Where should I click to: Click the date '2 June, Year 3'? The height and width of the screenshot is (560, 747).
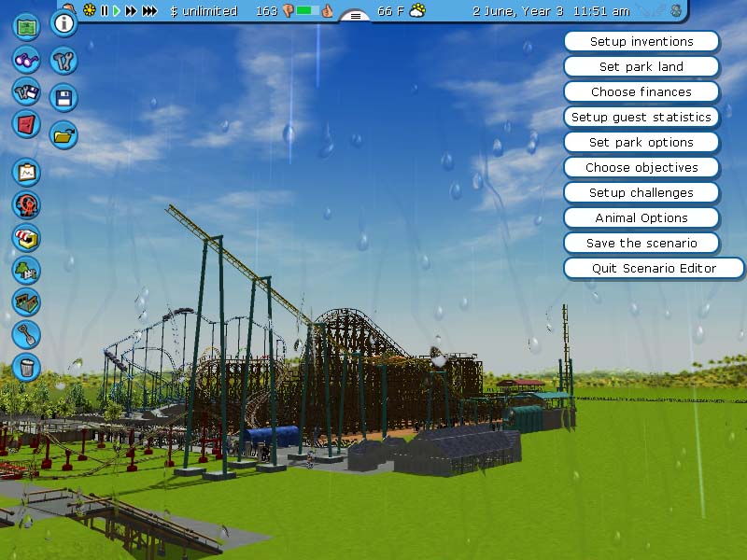(518, 11)
